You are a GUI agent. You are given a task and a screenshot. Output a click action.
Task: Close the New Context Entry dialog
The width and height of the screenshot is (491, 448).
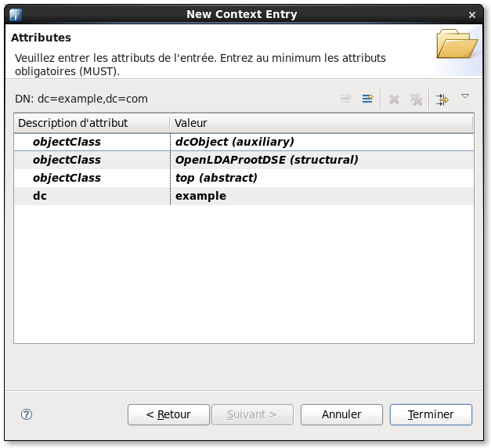[471, 14]
